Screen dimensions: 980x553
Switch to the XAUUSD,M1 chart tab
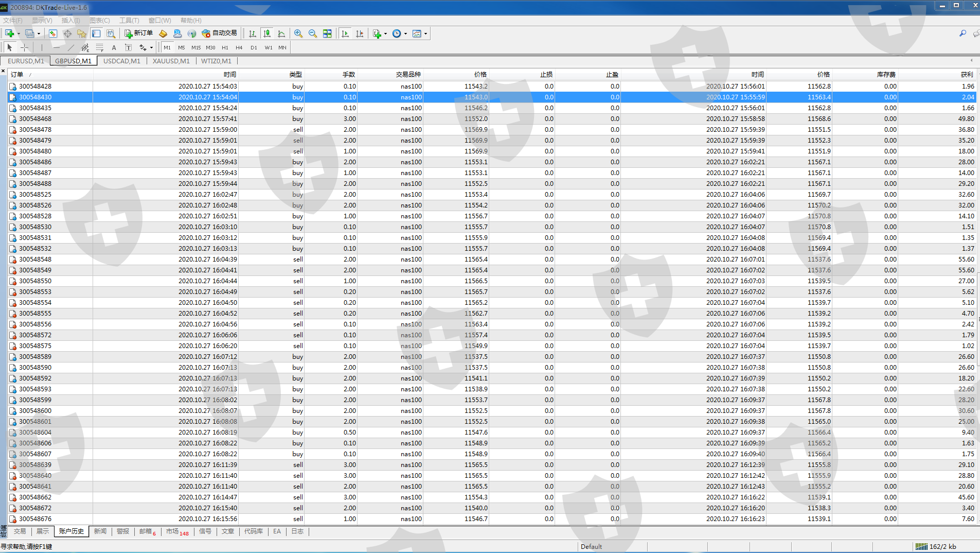click(171, 61)
